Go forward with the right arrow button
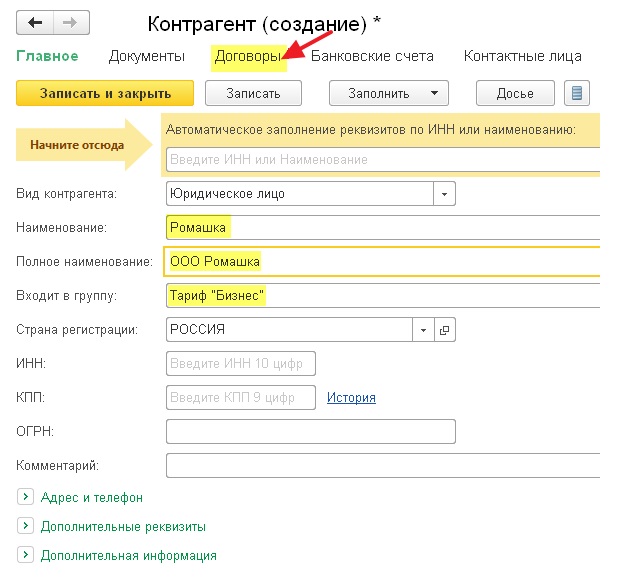The width and height of the screenshot is (618, 583). pos(71,23)
